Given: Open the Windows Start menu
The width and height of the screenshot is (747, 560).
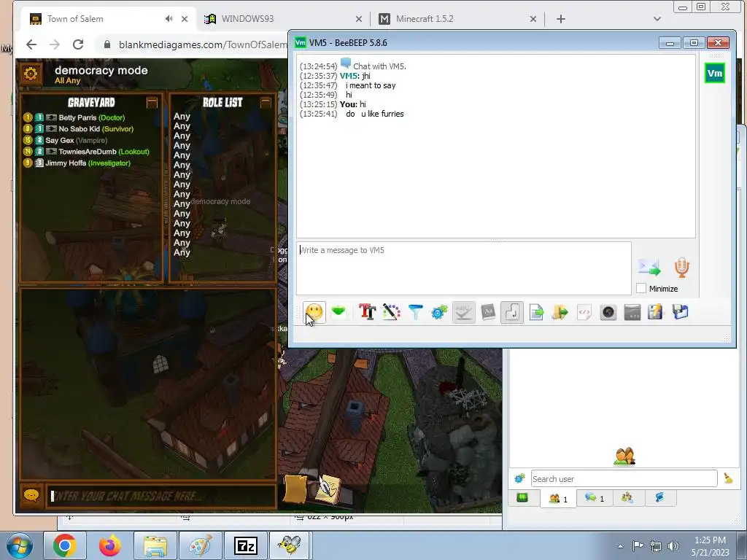Looking at the screenshot, I should tap(20, 545).
